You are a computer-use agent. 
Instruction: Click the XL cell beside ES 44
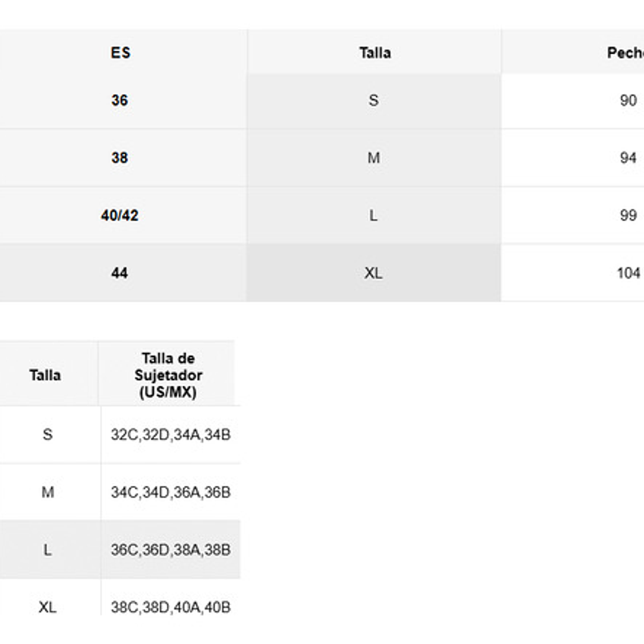[373, 273]
